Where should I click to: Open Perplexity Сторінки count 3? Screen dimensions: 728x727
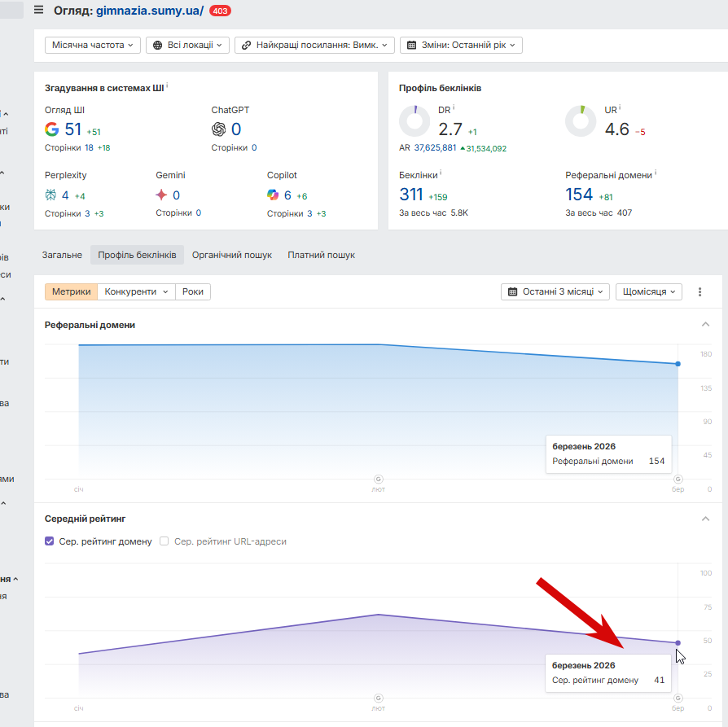87,213
